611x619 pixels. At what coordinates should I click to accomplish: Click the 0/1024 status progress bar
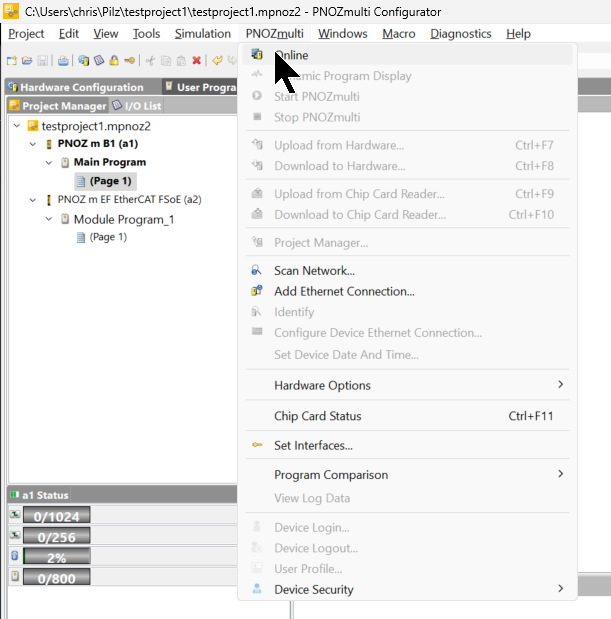(x=56, y=515)
